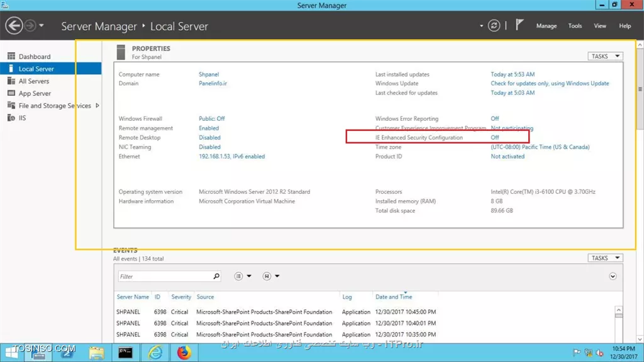
Task: Click the Ethernet 192.168.1.53 link
Action: click(x=231, y=156)
